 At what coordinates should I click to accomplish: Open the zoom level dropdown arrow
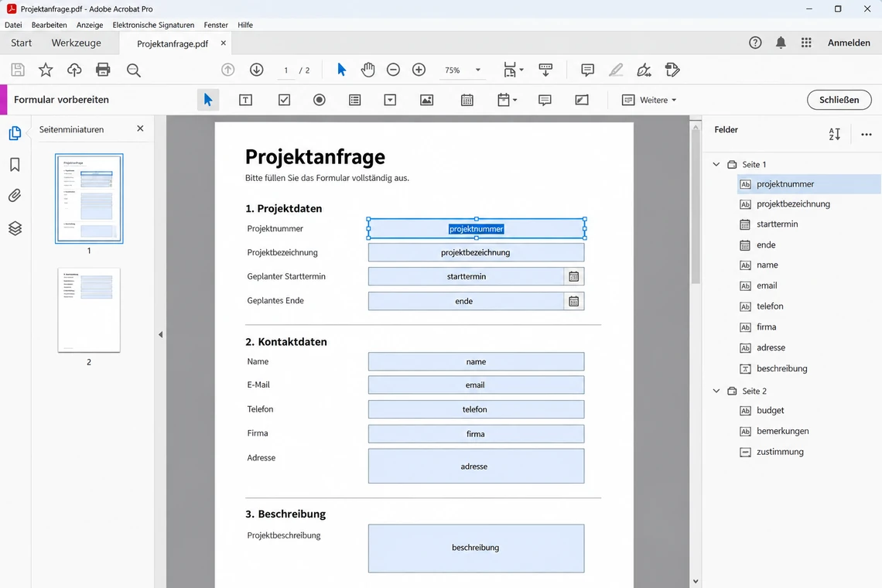[478, 70]
